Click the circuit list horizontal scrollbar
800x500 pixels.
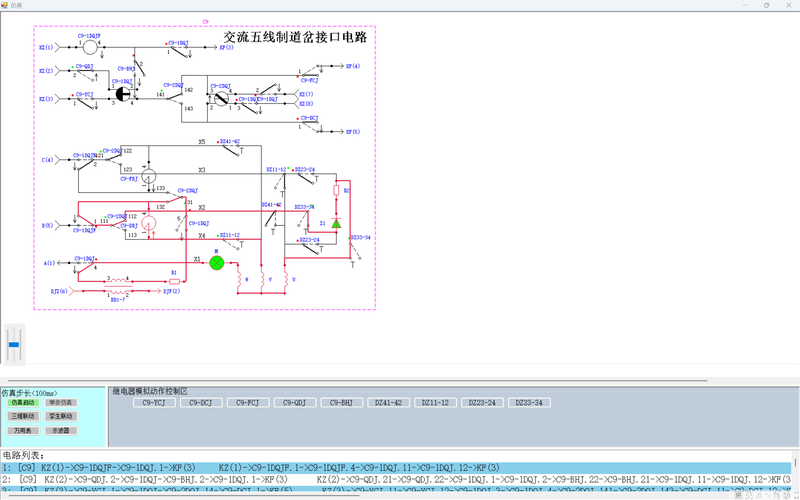[x=184, y=495]
